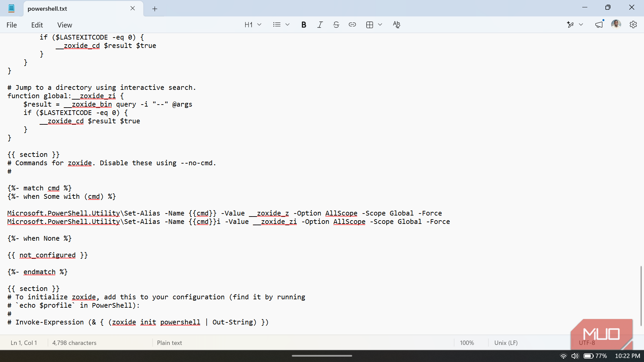The image size is (644, 362).
Task: Click the '{%- endmatch %}' line
Action: pos(38,272)
